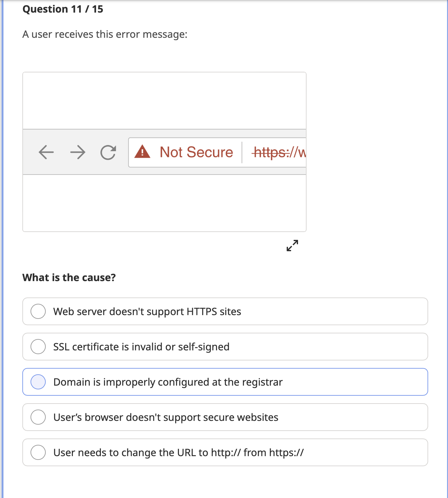Click the back navigation arrow icon
Screen dimensions: 448x498
[46, 152]
